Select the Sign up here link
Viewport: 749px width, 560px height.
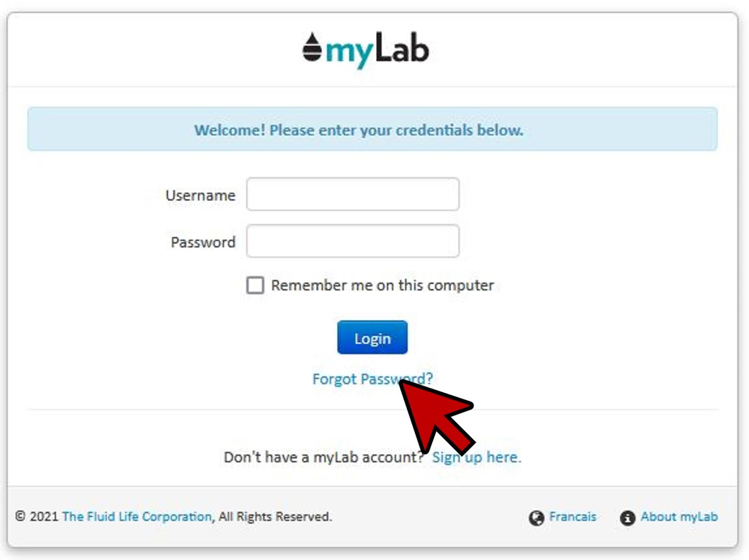pyautogui.click(x=475, y=457)
